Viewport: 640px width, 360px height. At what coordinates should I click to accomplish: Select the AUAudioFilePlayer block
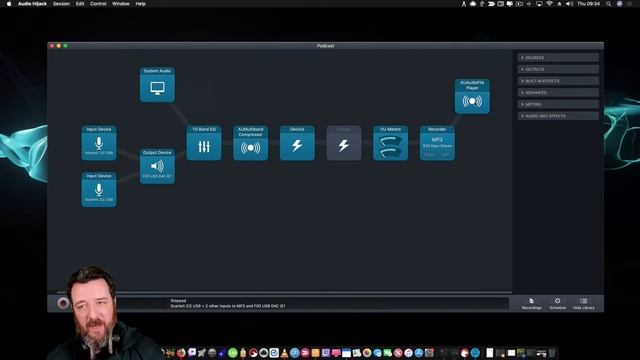472,96
